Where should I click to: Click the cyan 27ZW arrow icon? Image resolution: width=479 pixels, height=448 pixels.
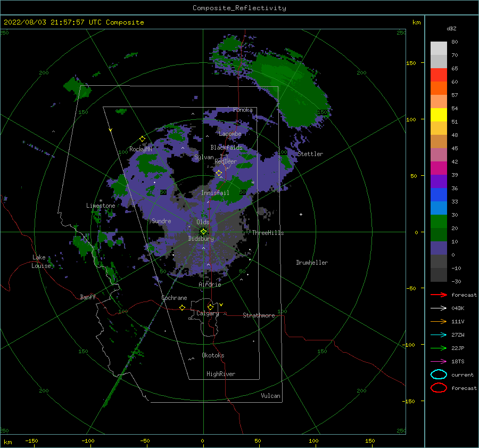click(439, 335)
